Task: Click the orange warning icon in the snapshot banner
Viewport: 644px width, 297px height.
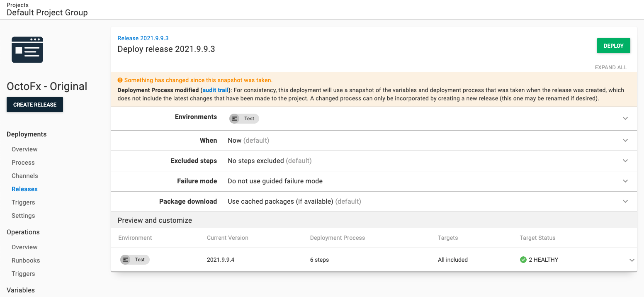Action: 120,80
